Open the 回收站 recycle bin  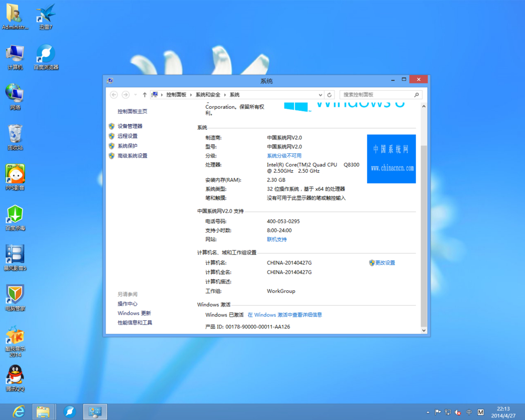(15, 138)
